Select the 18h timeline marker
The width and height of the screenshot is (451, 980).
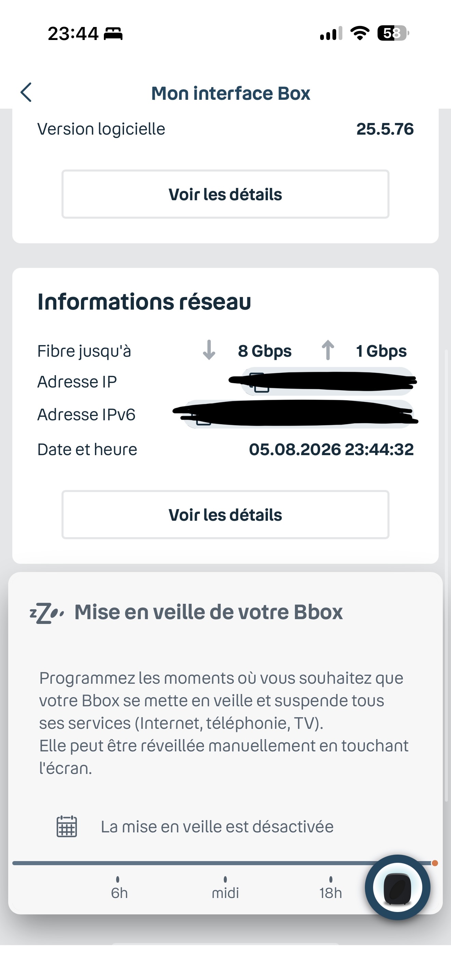(x=330, y=889)
